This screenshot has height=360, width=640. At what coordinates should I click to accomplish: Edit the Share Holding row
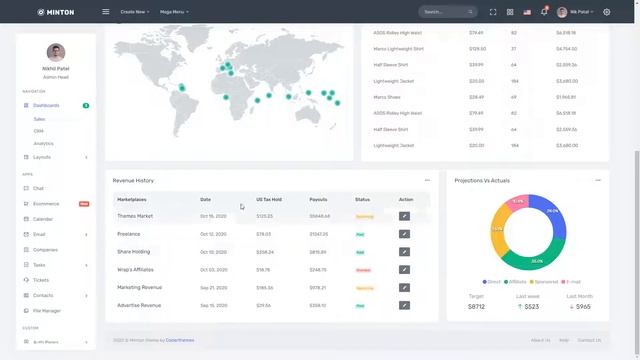(404, 252)
